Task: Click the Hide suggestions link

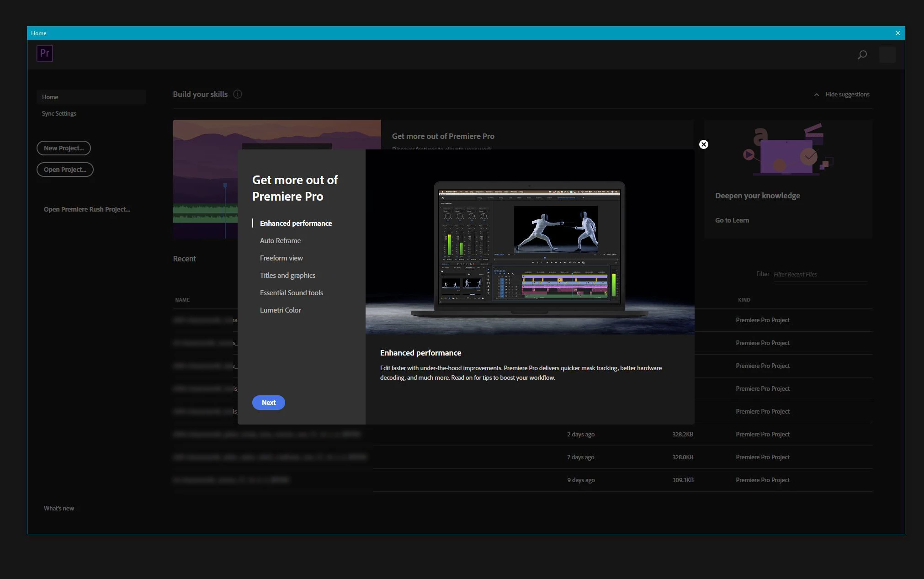Action: [x=847, y=94]
